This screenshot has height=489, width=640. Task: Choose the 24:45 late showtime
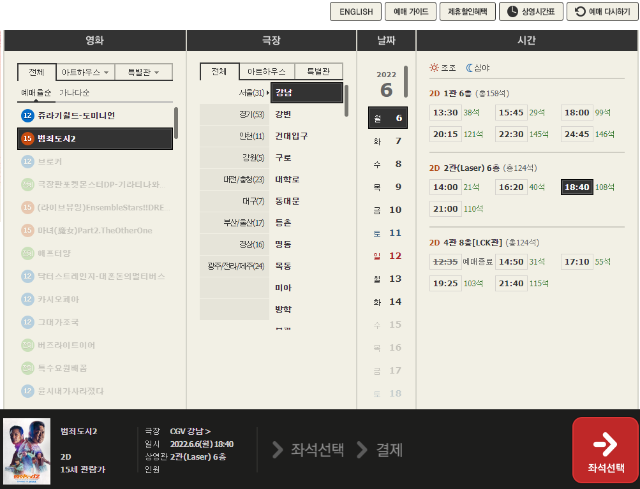click(x=577, y=134)
